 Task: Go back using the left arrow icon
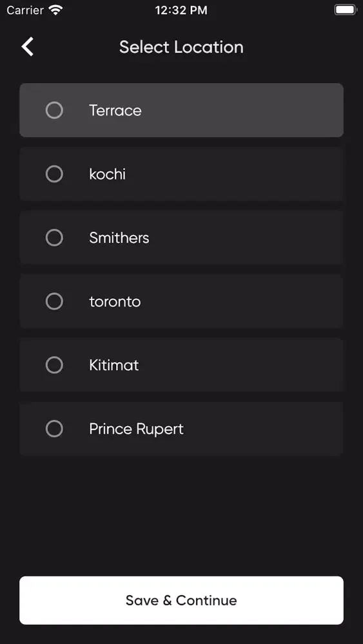tap(28, 47)
